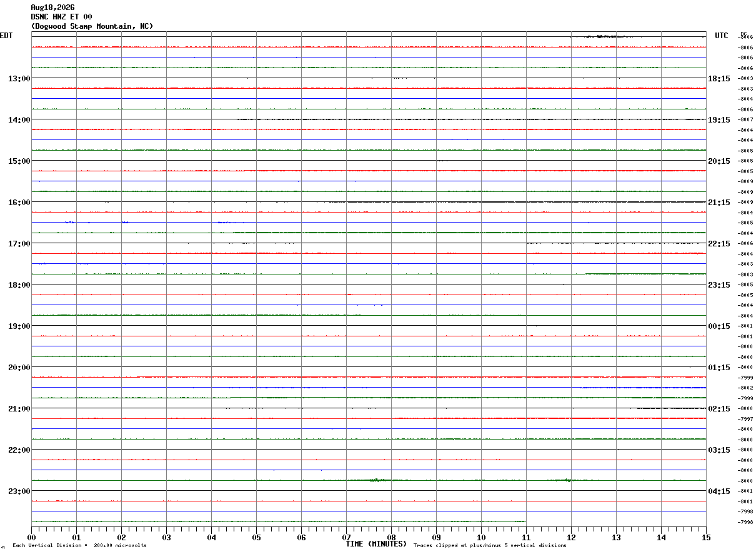This screenshot has width=756, height=554.
Task: Click the TIME (MINUTES) axis title
Action: pos(376,544)
